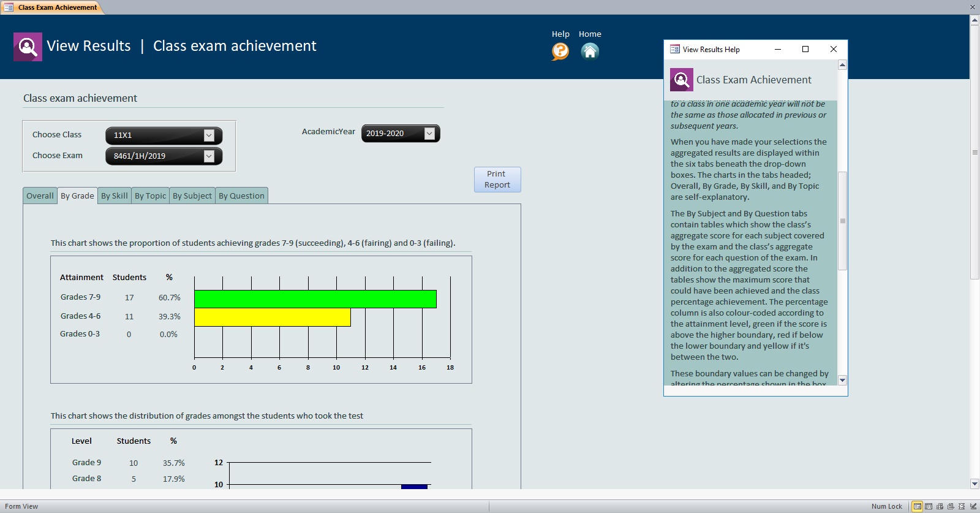The height and width of the screenshot is (513, 980).
Task: Switch to Design View from the status bar
Action: pos(973,506)
